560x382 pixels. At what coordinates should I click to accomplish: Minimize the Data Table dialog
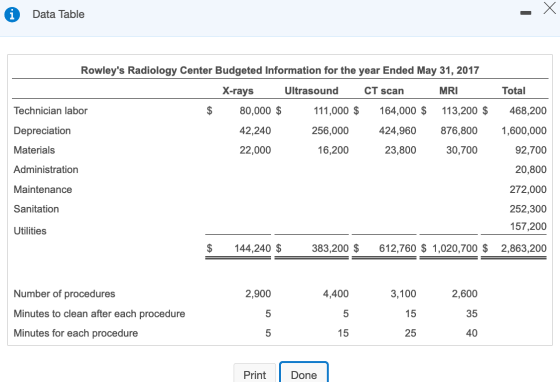click(525, 13)
